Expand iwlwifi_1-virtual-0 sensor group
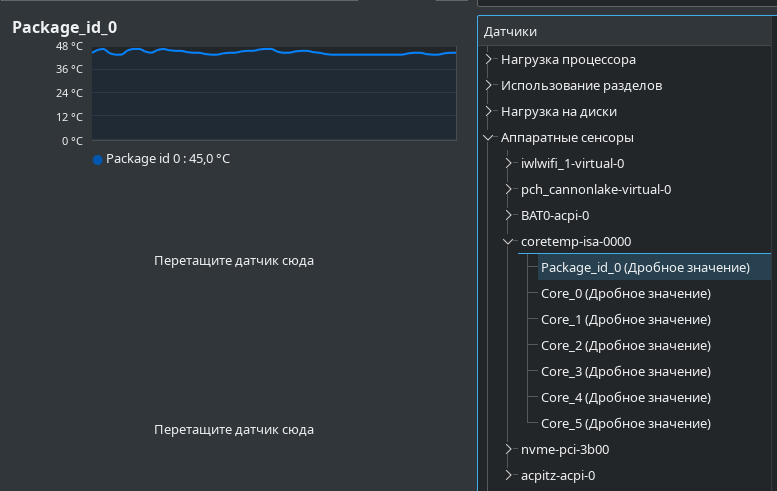 click(508, 164)
